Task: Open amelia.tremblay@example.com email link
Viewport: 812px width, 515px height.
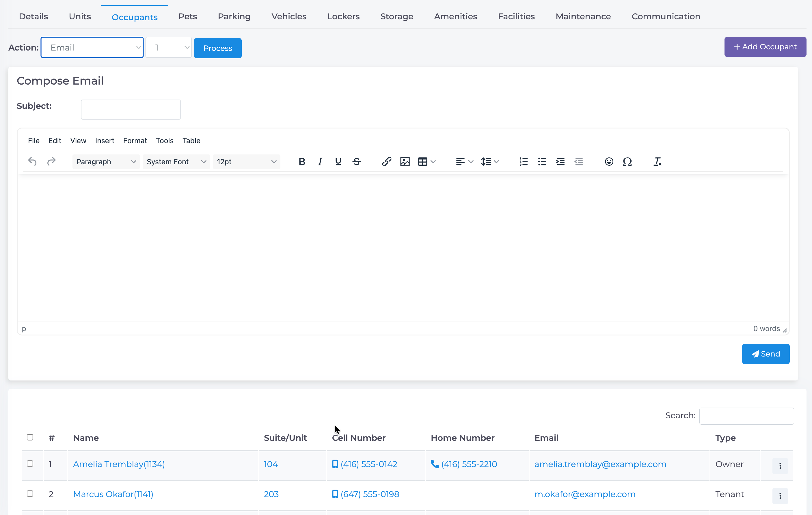Action: point(600,464)
